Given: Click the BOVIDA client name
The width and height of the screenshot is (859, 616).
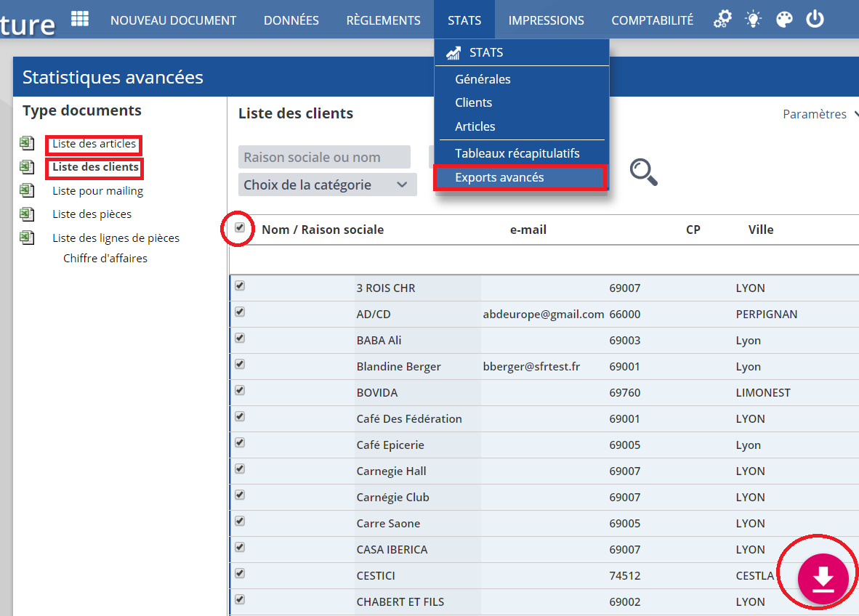Looking at the screenshot, I should coord(377,392).
